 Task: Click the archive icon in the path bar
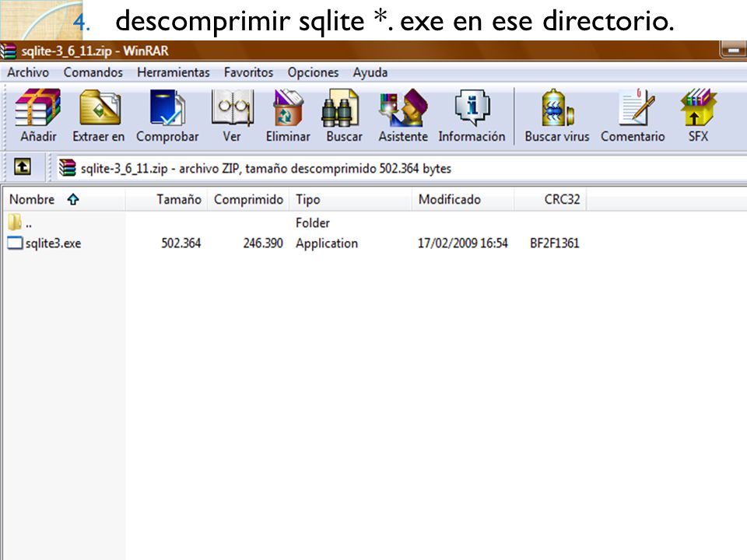pos(67,168)
